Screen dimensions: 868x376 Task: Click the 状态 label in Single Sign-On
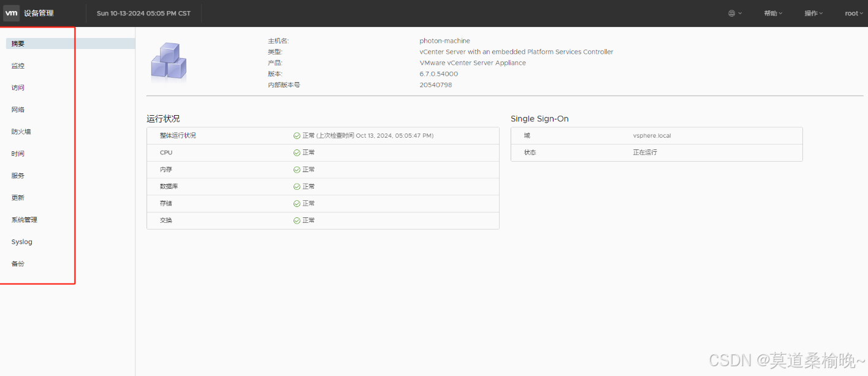(530, 152)
